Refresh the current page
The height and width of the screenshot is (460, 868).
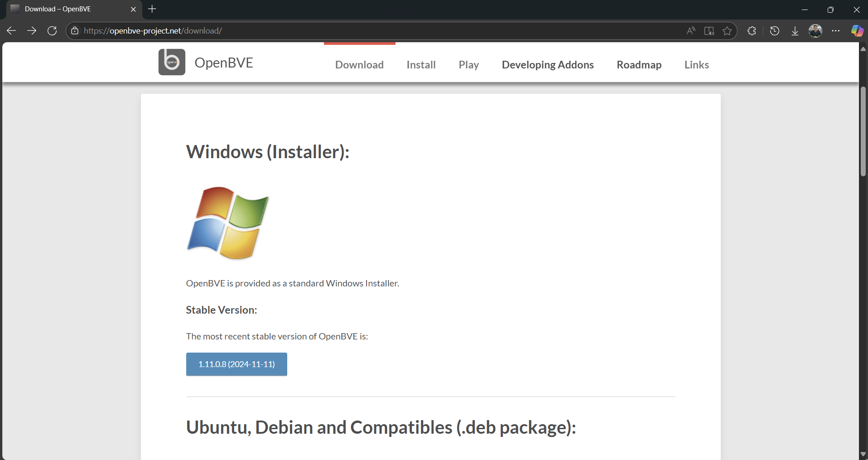[x=52, y=31]
